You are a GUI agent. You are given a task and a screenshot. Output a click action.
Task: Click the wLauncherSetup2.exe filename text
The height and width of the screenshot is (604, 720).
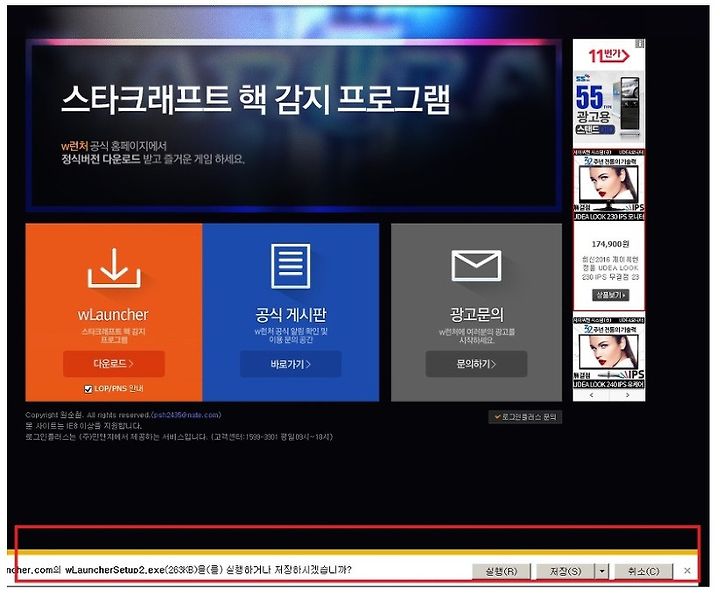tap(114, 570)
